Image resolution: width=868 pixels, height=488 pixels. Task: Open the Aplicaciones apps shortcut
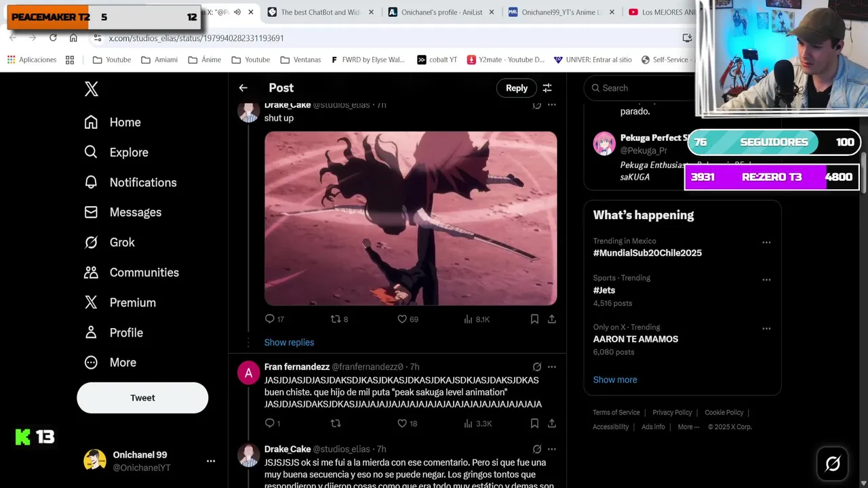(x=31, y=60)
